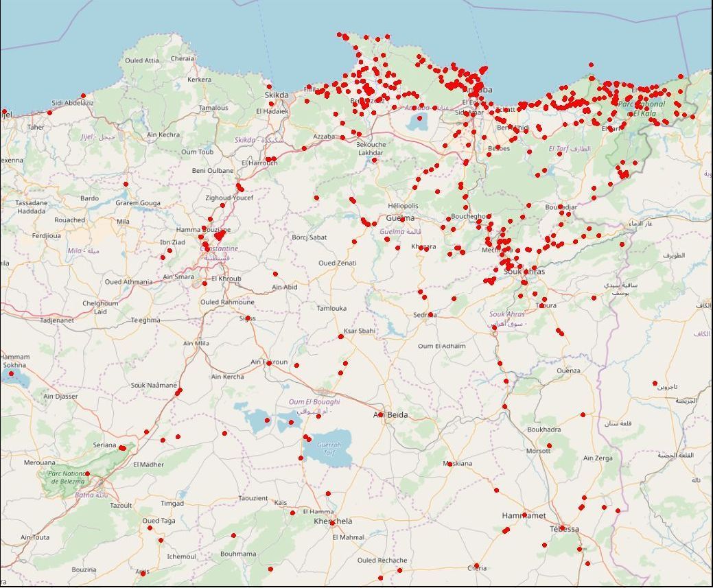Click the red marker at Sigus
Screen dimensions: 713x588
click(248, 318)
